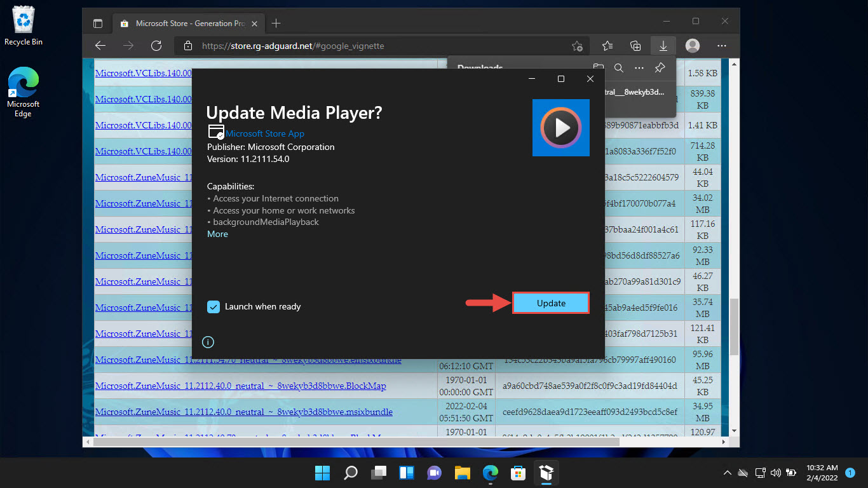Select the Microsoft Store - Generation tab
868x488 pixels.
click(x=187, y=24)
